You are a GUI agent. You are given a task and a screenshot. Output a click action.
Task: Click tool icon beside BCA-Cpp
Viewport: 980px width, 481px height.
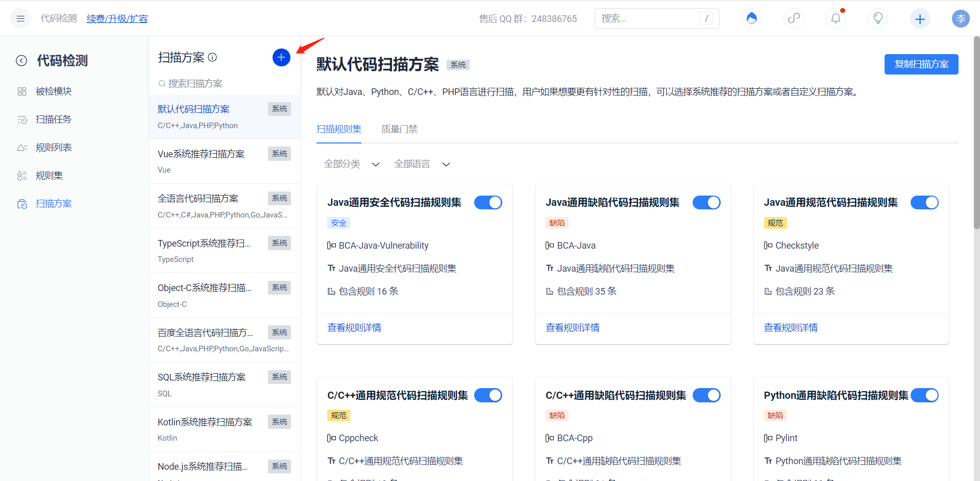[550, 438]
